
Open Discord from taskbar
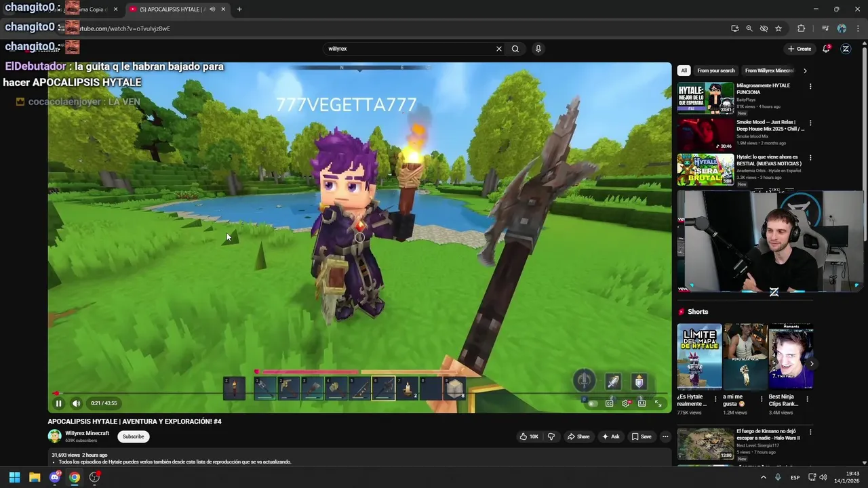(55, 477)
